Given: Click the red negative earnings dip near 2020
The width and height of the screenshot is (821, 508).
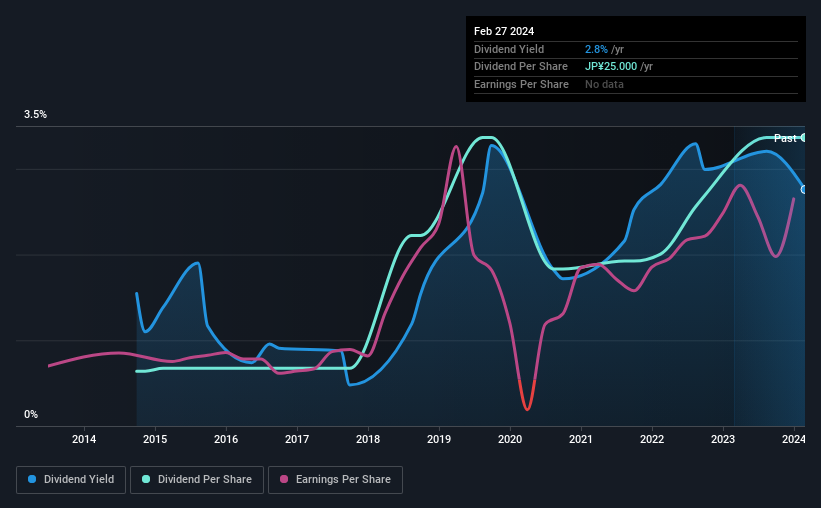Looking at the screenshot, I should tap(527, 395).
